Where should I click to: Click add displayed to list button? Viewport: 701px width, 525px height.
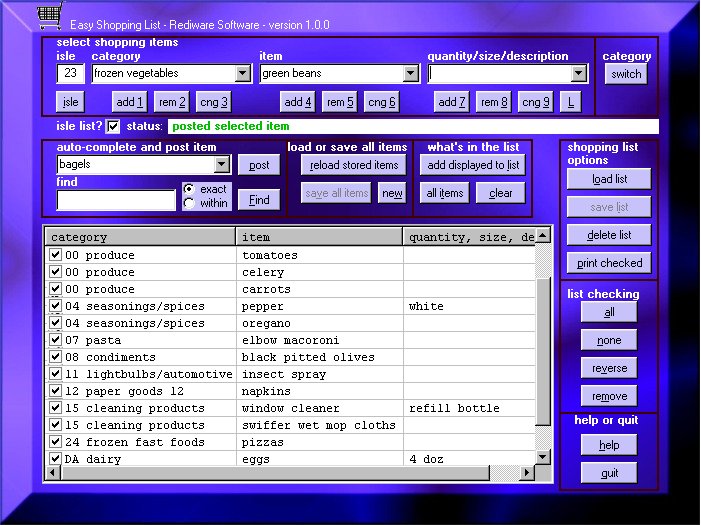[473, 165]
